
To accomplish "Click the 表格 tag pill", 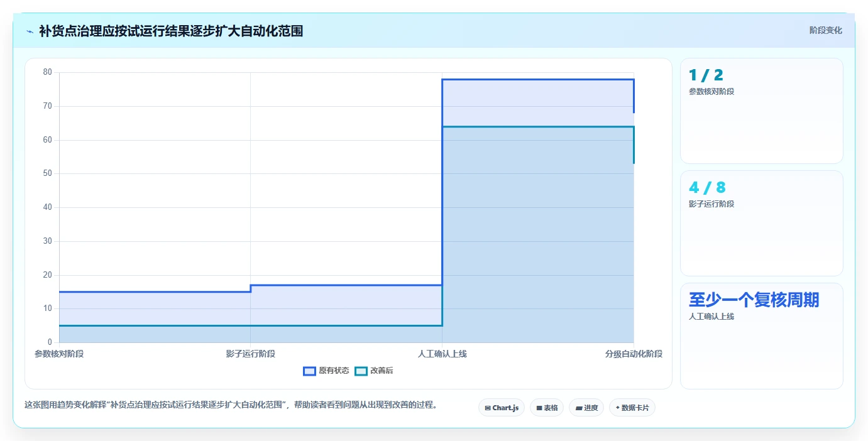I will (547, 408).
